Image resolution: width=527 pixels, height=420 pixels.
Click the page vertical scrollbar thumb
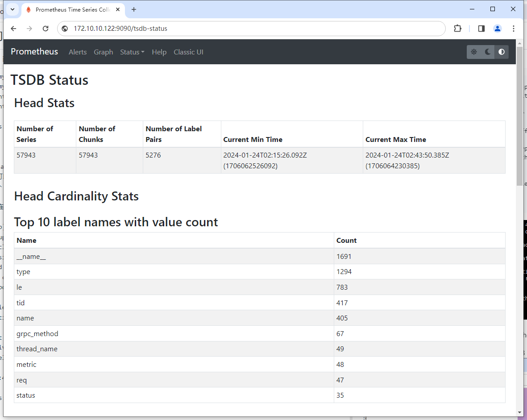[519, 116]
